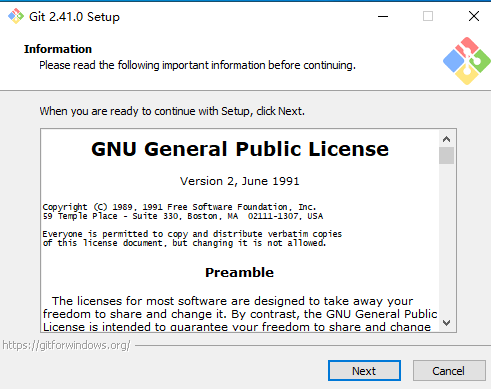Click the GNU General Public License heading
491x389 pixels.
(240, 149)
